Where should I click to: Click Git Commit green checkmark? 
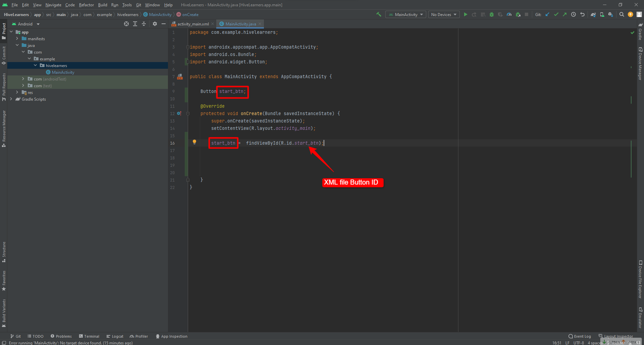(x=556, y=15)
